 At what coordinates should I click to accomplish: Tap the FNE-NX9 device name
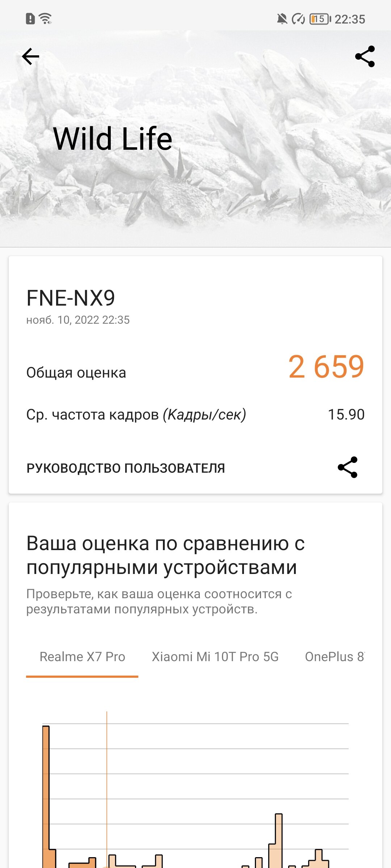(x=71, y=298)
